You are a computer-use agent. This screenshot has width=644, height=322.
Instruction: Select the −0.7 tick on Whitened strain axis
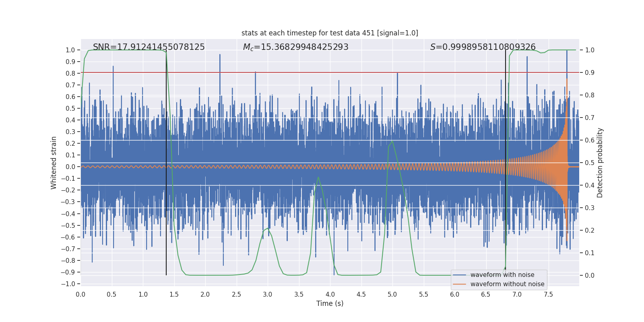[x=68, y=249]
